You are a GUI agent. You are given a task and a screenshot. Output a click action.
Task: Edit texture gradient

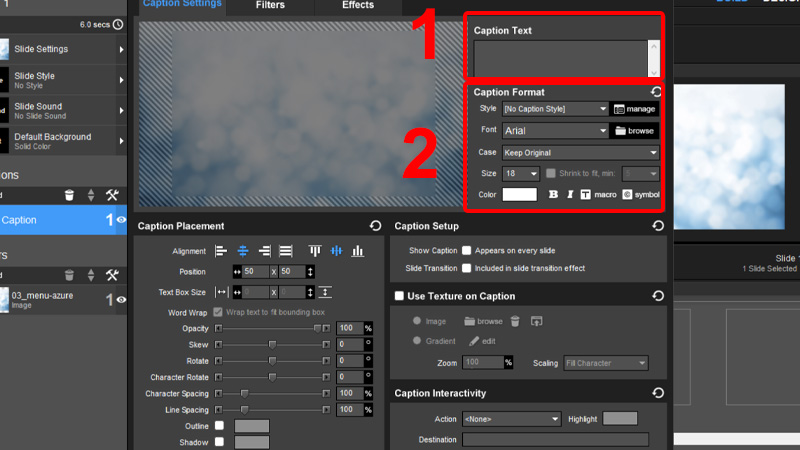point(482,341)
